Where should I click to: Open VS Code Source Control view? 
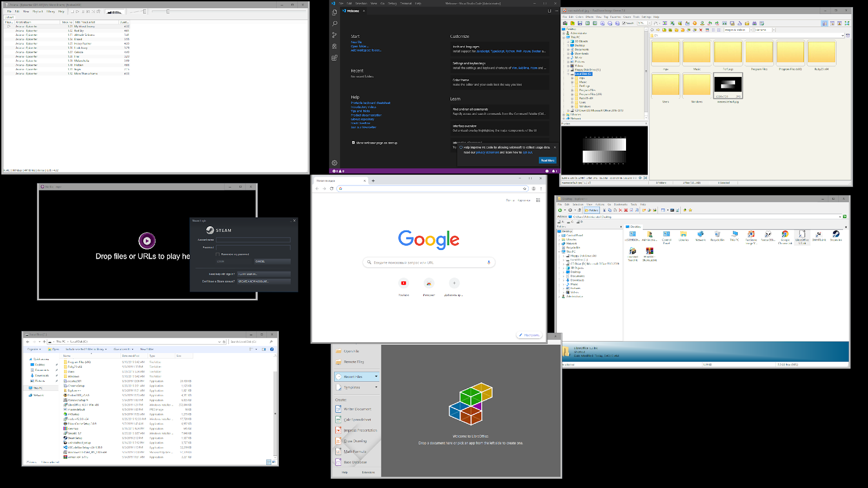tap(335, 35)
